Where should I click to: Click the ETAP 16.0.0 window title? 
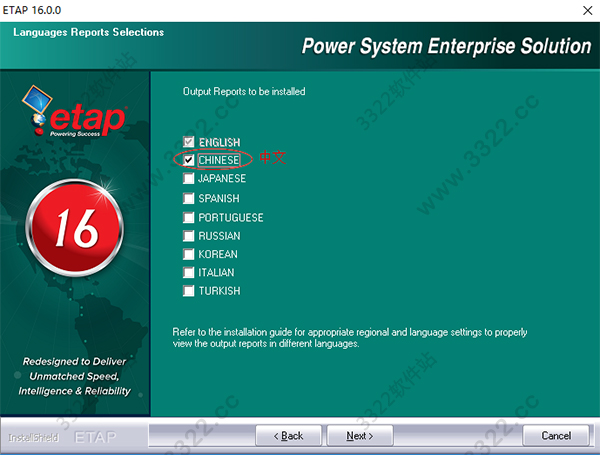click(32, 10)
